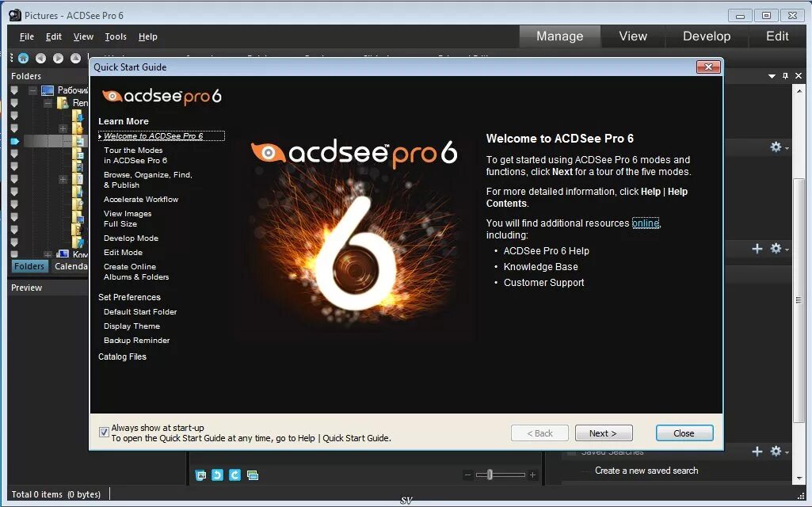Click the Home folder navigation icon
This screenshot has width=812, height=507.
[23, 58]
